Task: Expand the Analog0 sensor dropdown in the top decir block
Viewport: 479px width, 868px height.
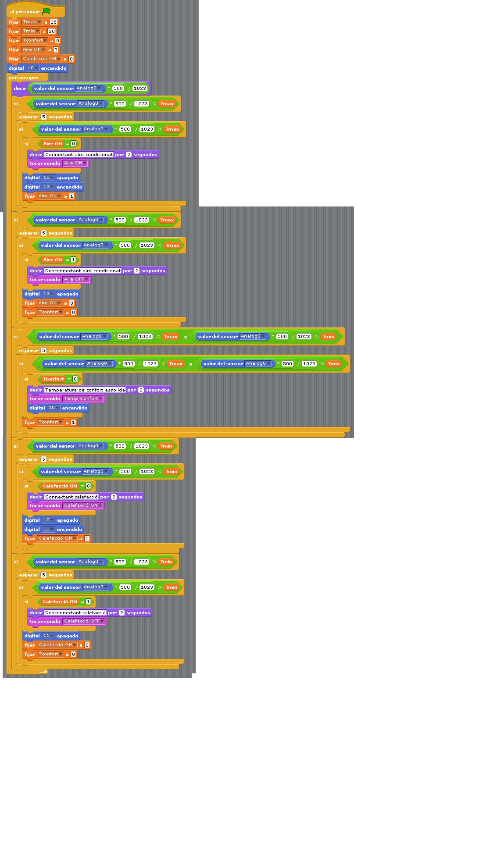Action: pyautogui.click(x=99, y=88)
